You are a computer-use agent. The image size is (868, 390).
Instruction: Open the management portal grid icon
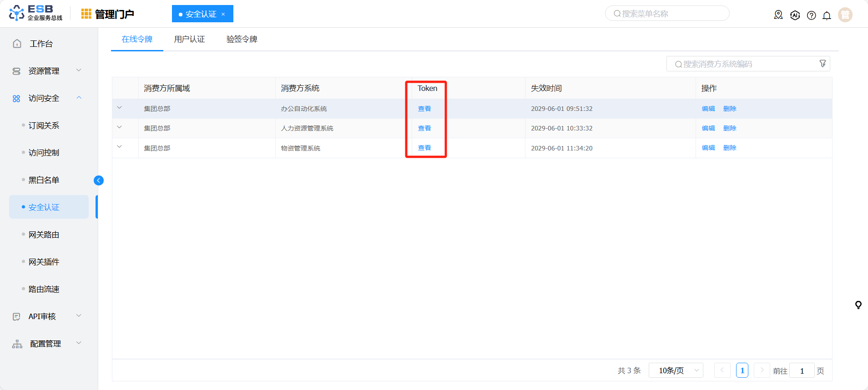tap(86, 14)
